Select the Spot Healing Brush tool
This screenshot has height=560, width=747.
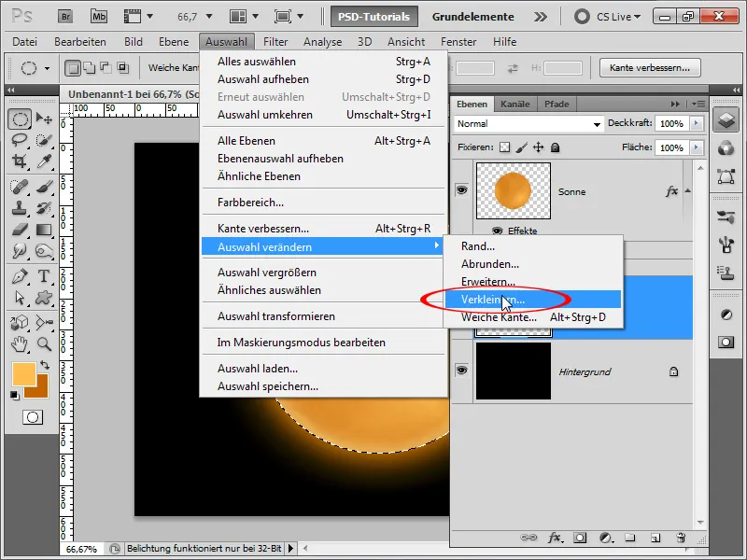(x=20, y=186)
